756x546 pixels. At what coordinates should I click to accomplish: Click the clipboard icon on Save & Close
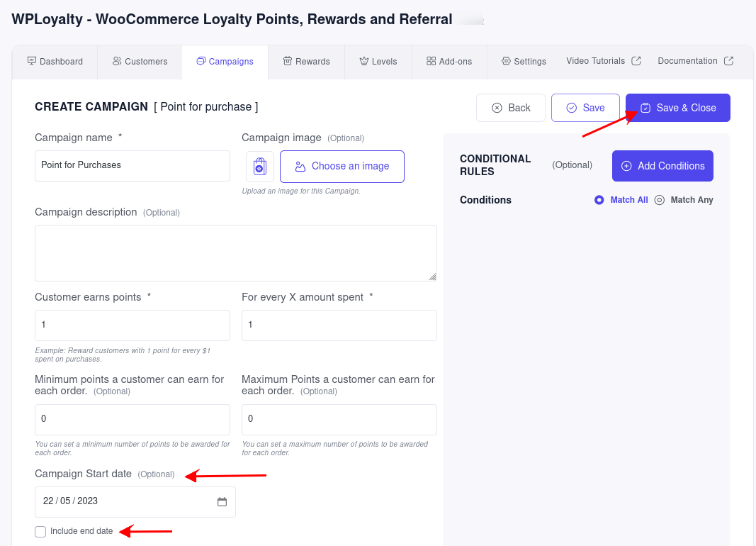click(x=645, y=108)
